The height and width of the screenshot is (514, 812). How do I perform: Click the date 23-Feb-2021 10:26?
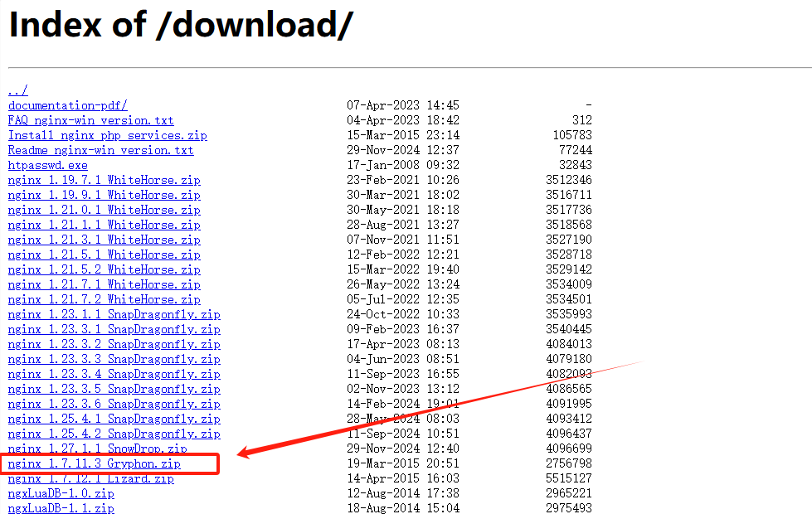coord(403,180)
